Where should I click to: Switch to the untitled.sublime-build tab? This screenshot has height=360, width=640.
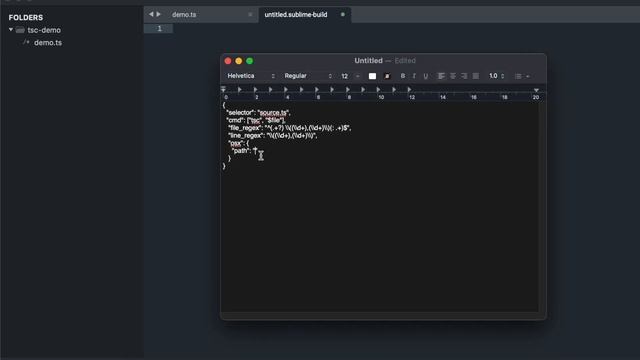tap(296, 15)
